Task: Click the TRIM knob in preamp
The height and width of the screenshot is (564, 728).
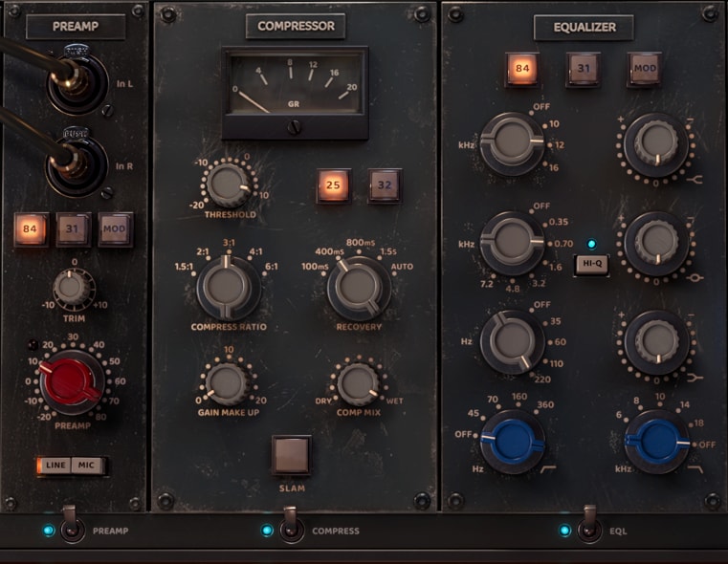Action: click(72, 288)
